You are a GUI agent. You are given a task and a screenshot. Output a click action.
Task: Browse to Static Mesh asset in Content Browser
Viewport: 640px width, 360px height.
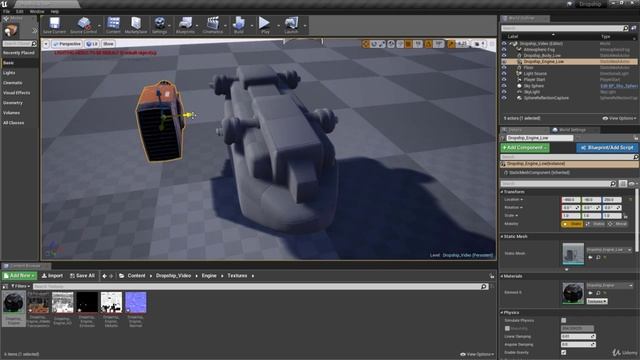pos(598,258)
